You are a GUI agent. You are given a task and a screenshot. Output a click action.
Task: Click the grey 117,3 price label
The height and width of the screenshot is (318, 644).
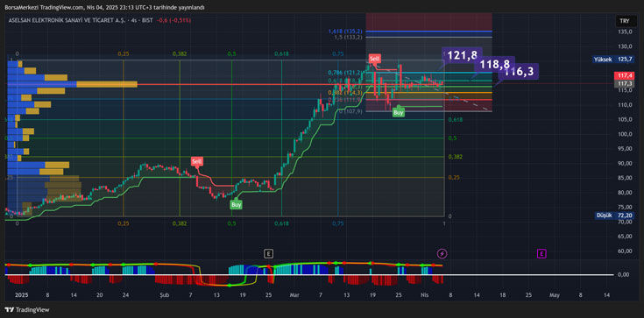point(624,84)
